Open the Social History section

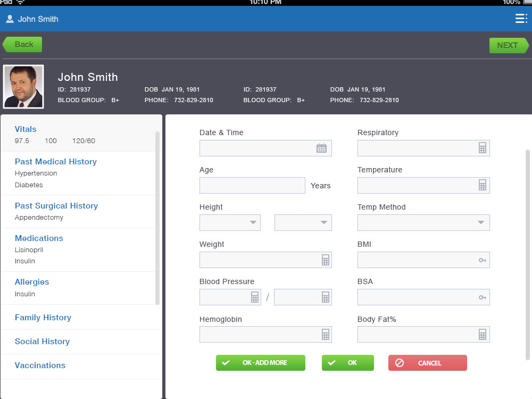pos(81,342)
